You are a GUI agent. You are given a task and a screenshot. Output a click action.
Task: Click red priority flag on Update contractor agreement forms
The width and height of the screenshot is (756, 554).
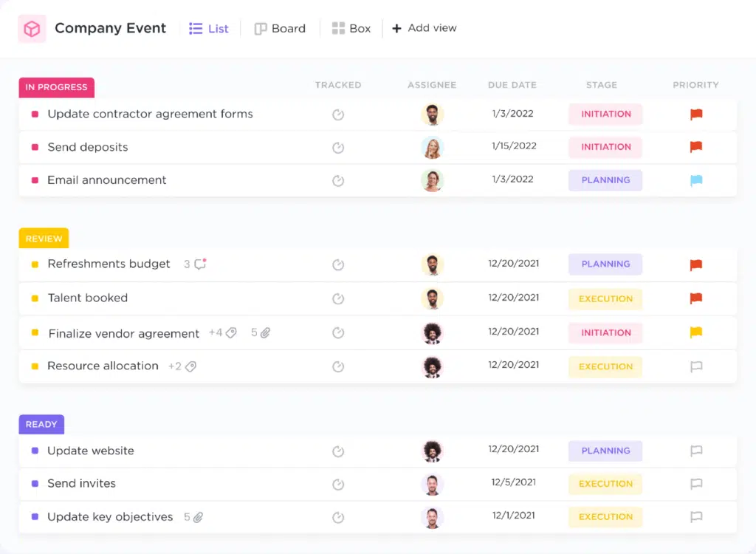(695, 114)
